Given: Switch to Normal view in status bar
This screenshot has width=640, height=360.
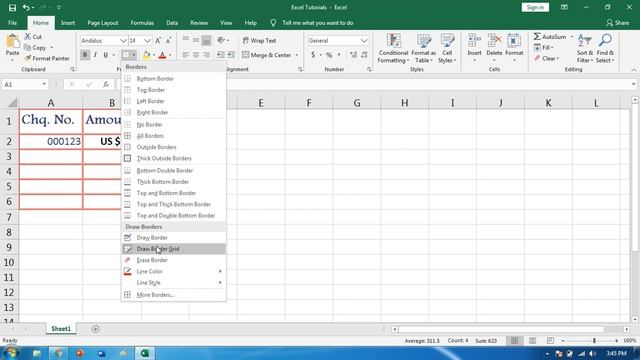Looking at the screenshot, I should click(514, 340).
